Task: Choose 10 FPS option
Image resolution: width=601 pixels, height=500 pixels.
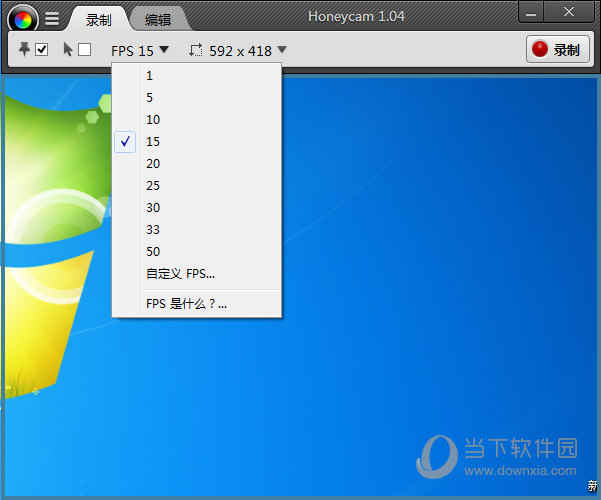Action: (197, 120)
